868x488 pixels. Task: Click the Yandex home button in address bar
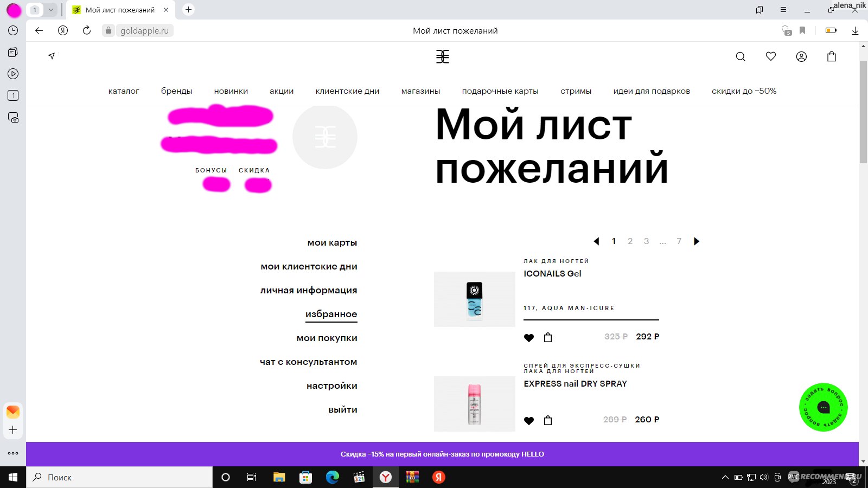click(x=63, y=30)
